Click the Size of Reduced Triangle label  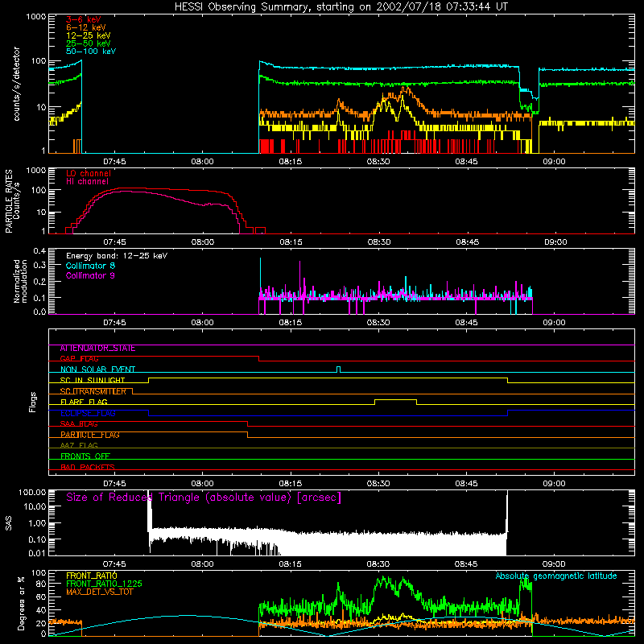click(204, 497)
